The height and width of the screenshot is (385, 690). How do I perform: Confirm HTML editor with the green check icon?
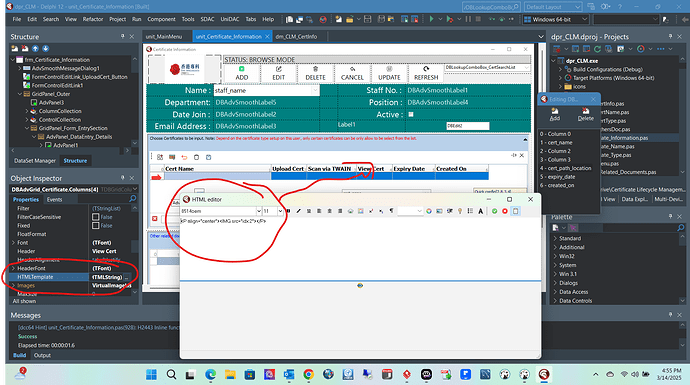click(x=495, y=211)
